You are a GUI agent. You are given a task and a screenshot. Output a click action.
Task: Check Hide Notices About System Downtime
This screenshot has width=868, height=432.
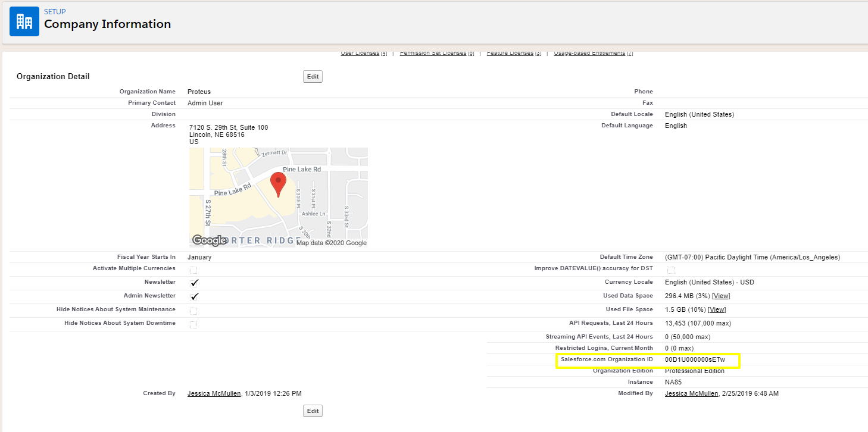tap(193, 325)
